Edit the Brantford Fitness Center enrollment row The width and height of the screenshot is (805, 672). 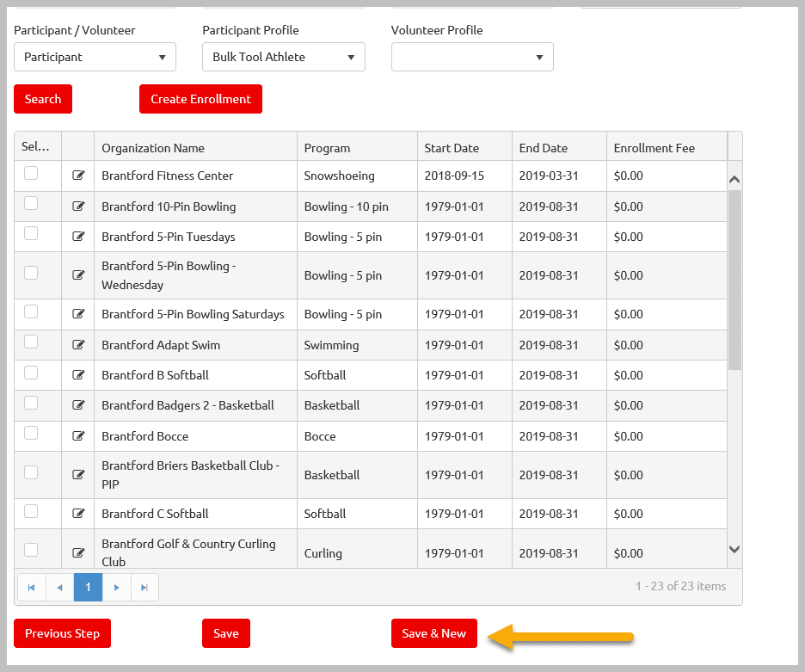[78, 176]
